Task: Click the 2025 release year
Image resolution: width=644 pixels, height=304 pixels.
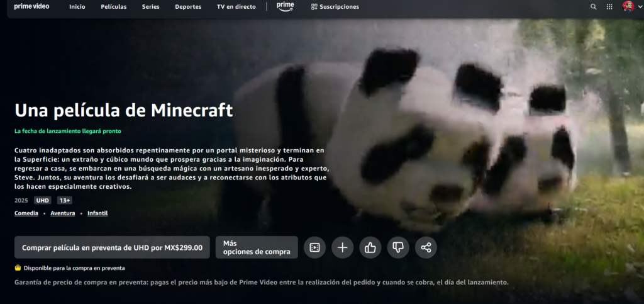Action: click(x=21, y=201)
